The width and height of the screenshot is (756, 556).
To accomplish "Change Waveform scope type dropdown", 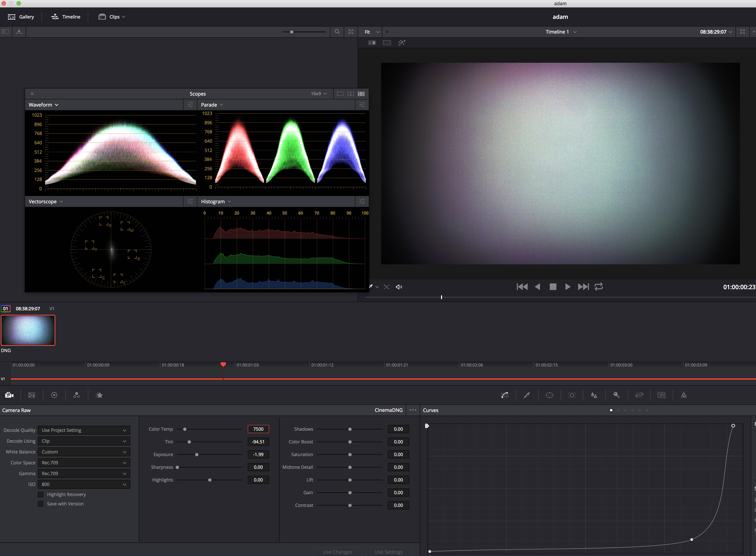I will [x=43, y=105].
